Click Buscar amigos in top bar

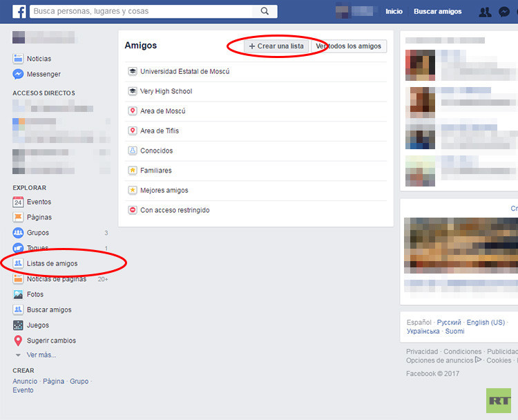(437, 12)
